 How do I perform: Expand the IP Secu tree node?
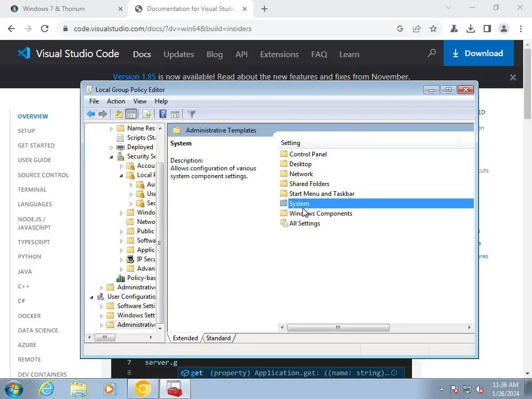click(121, 260)
